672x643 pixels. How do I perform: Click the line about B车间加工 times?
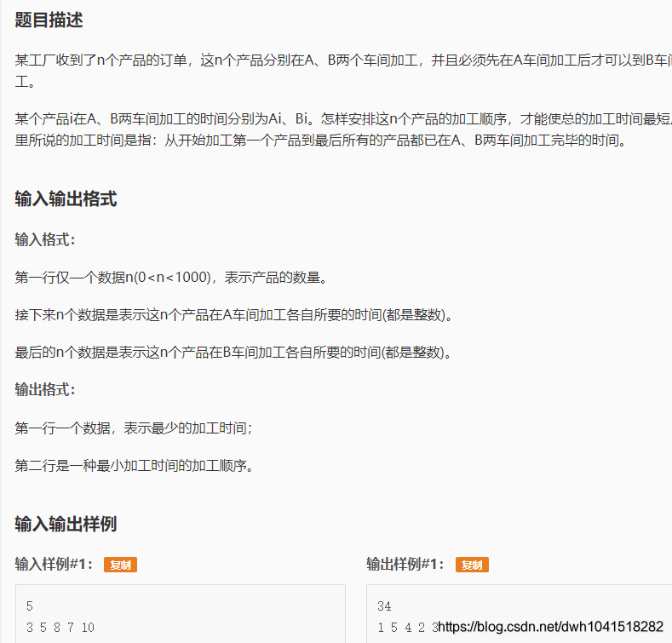233,353
